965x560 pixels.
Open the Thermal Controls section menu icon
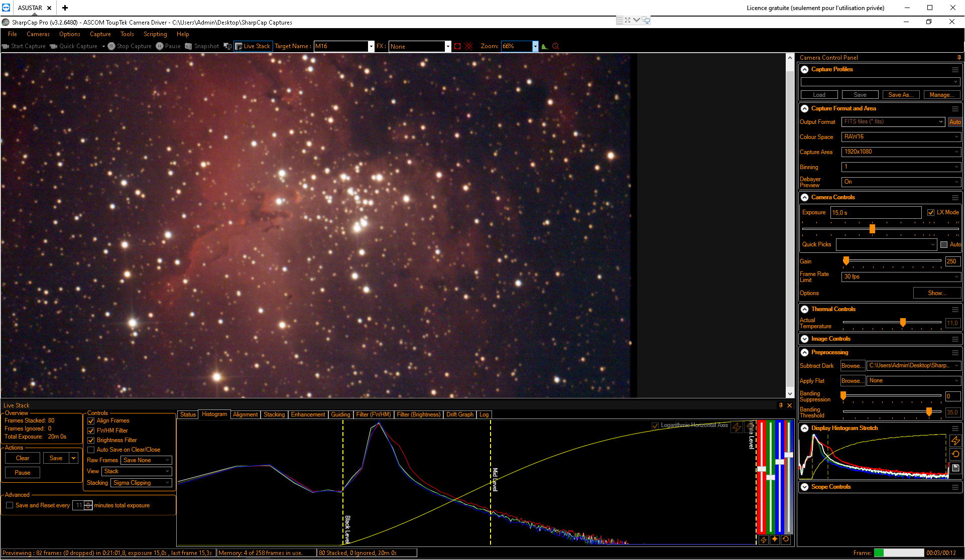coord(955,310)
